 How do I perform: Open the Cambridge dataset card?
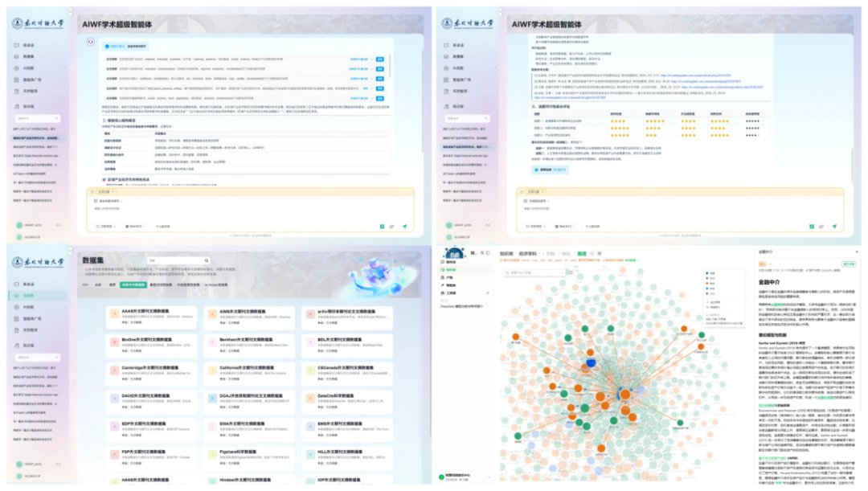151,373
